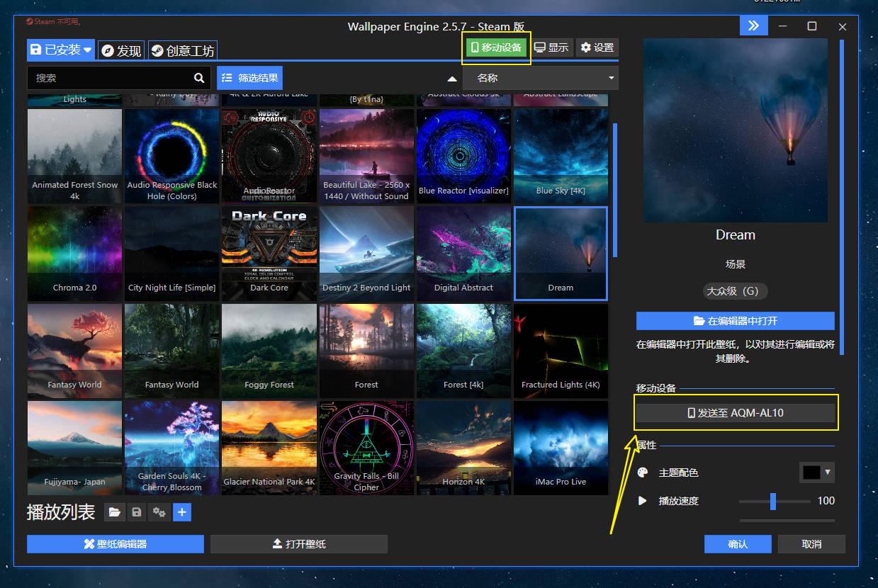Toggle sort order arrow beside 名称
878x588 pixels.
tap(452, 79)
